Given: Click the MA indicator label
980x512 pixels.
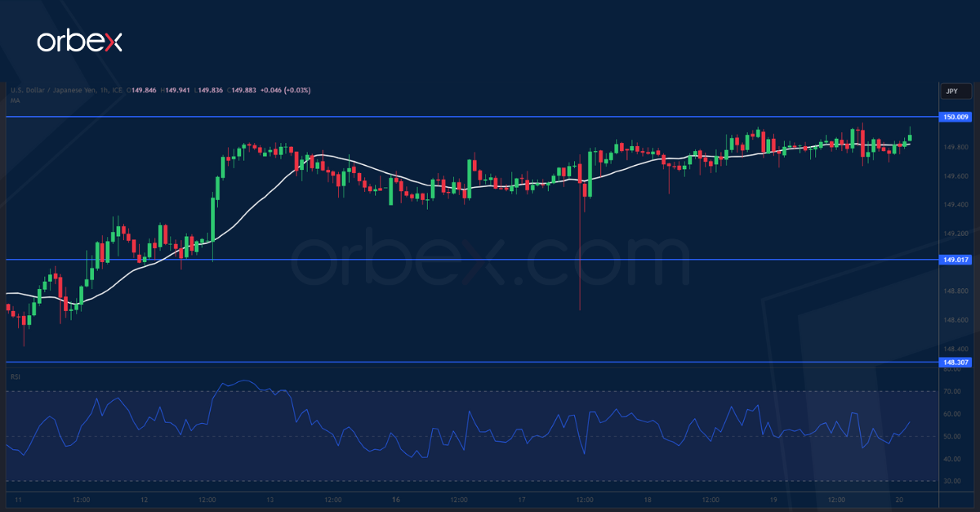Looking at the screenshot, I should coord(15,100).
